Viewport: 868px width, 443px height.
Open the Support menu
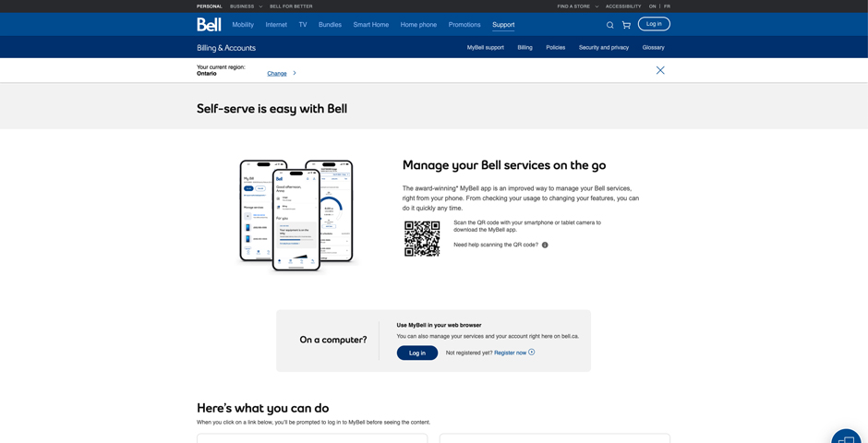503,25
